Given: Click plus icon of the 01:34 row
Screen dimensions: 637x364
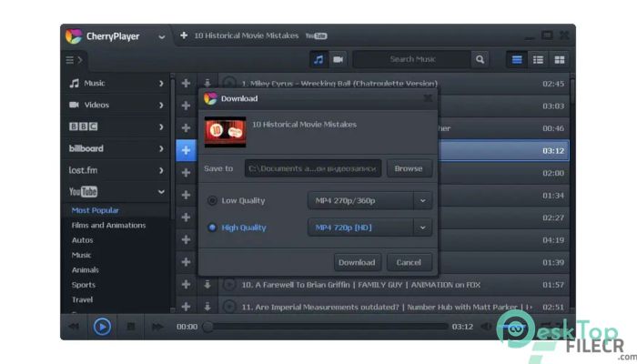Looking at the screenshot, I should point(186,195).
